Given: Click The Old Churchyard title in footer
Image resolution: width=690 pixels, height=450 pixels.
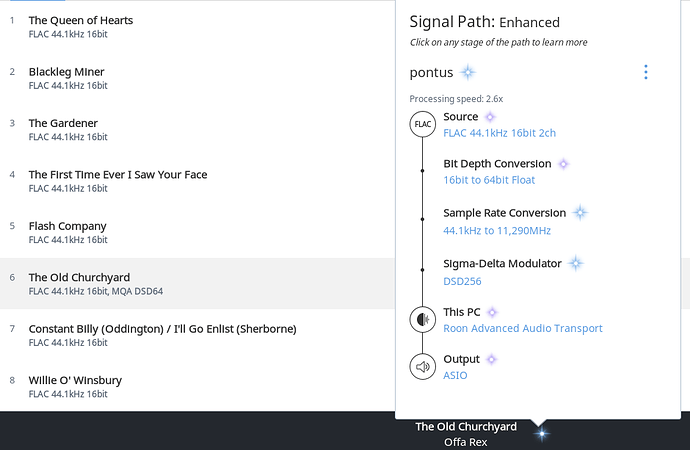Looking at the screenshot, I should (x=466, y=427).
